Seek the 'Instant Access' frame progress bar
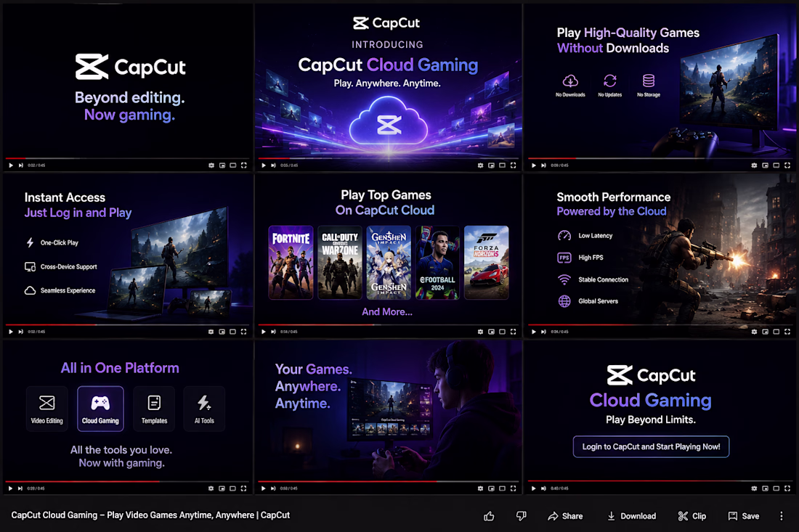The width and height of the screenshot is (799, 532). tap(127, 325)
